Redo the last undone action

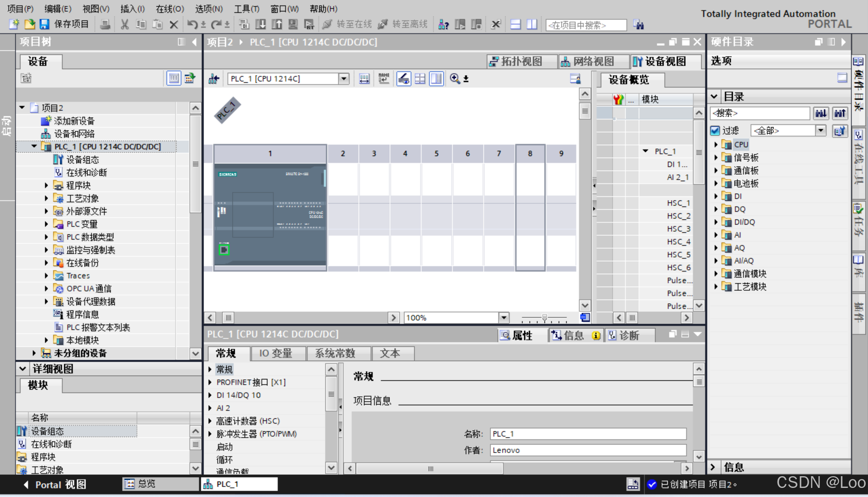pos(216,24)
